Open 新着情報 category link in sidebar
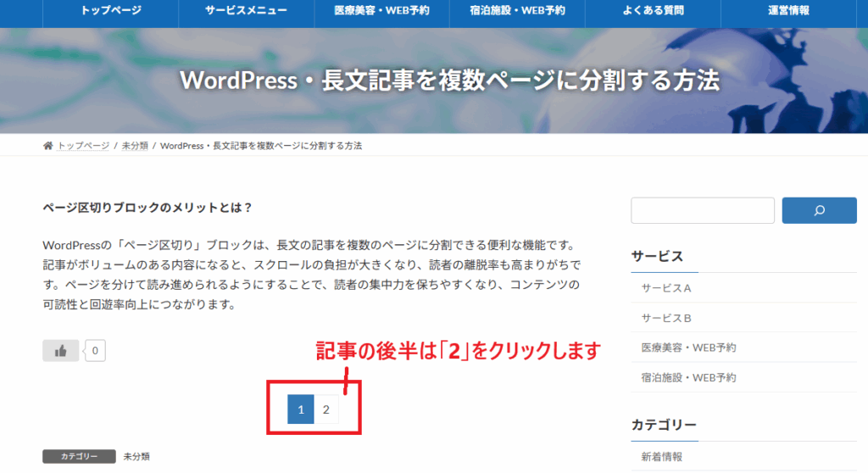This screenshot has height=473, width=868. pos(661,457)
